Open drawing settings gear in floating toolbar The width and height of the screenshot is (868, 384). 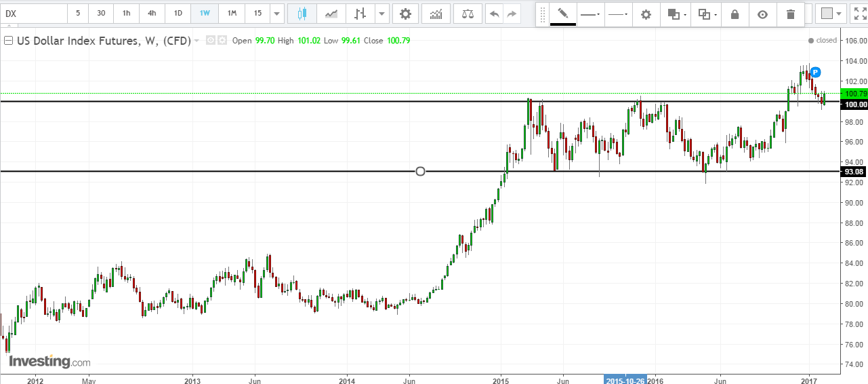[646, 14]
